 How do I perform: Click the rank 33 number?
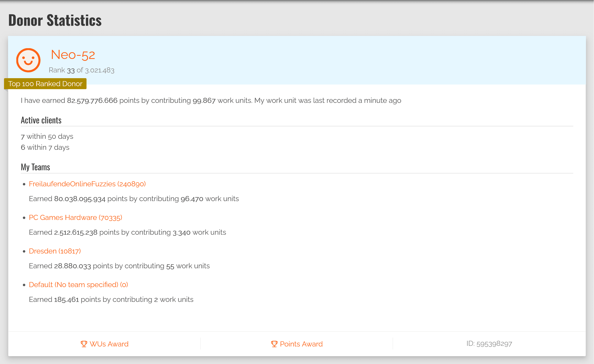coord(71,70)
